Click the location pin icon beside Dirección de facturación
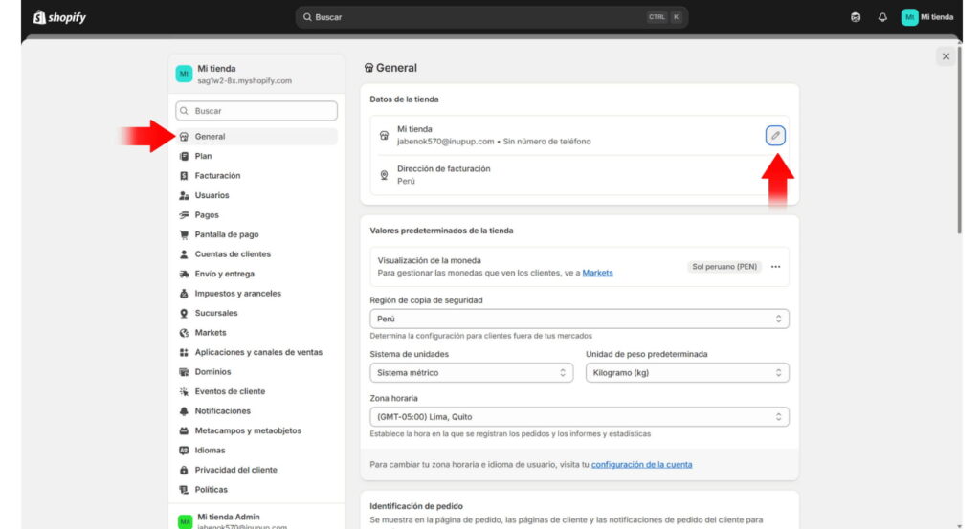The width and height of the screenshot is (980, 529). point(384,175)
